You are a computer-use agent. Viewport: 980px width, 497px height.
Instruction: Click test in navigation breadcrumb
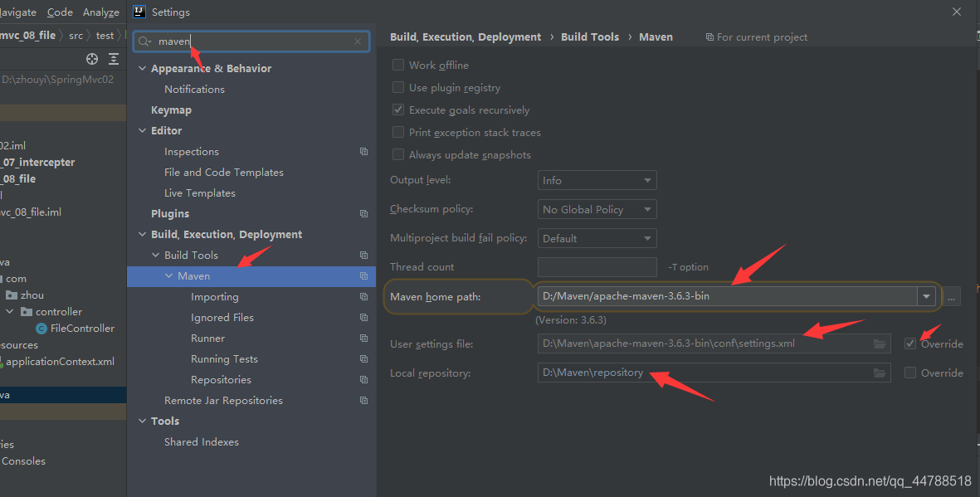coord(105,36)
